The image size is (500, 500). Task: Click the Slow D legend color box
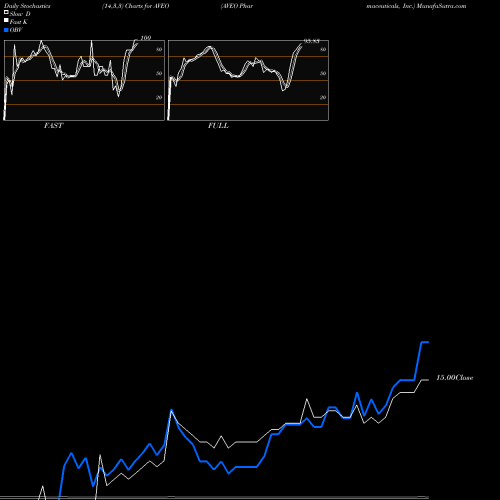(x=6, y=13)
